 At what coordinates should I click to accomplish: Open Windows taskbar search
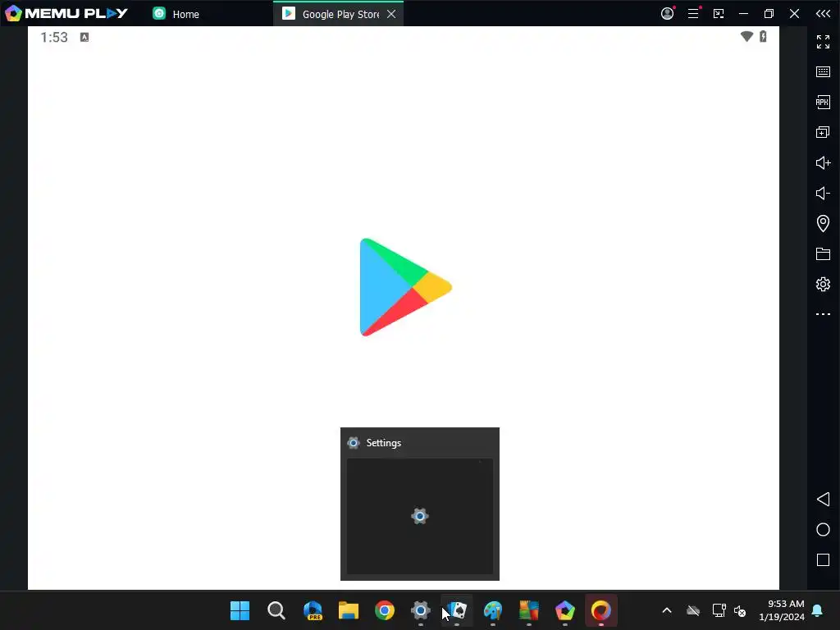point(276,610)
